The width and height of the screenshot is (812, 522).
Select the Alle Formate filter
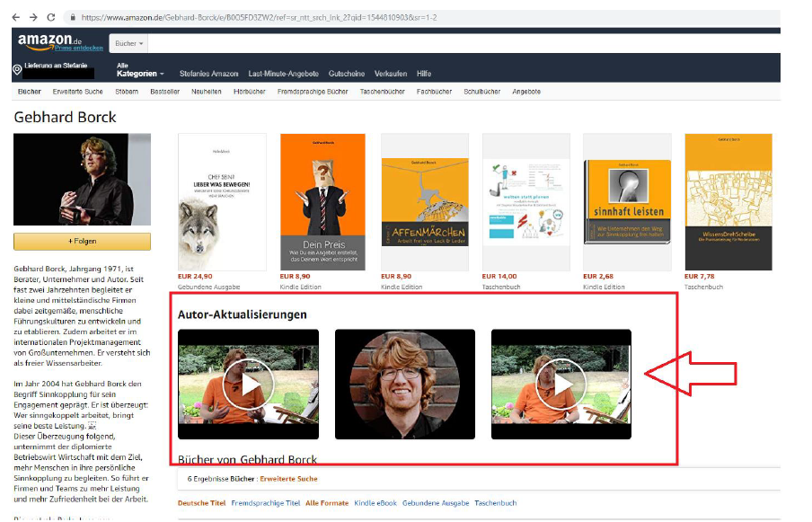327,503
